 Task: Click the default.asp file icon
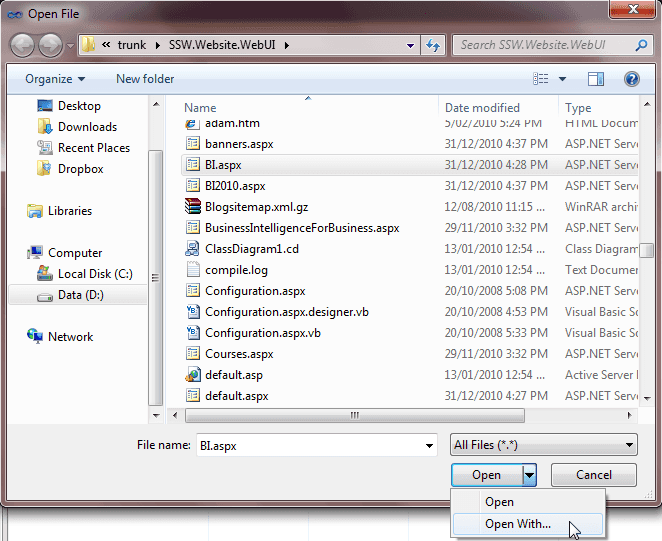[x=193, y=375]
